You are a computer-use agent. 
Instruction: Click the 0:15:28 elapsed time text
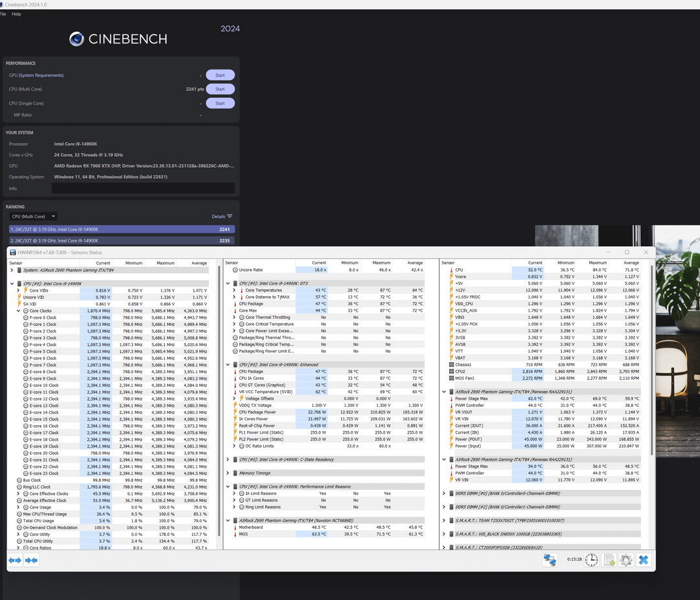click(x=574, y=559)
